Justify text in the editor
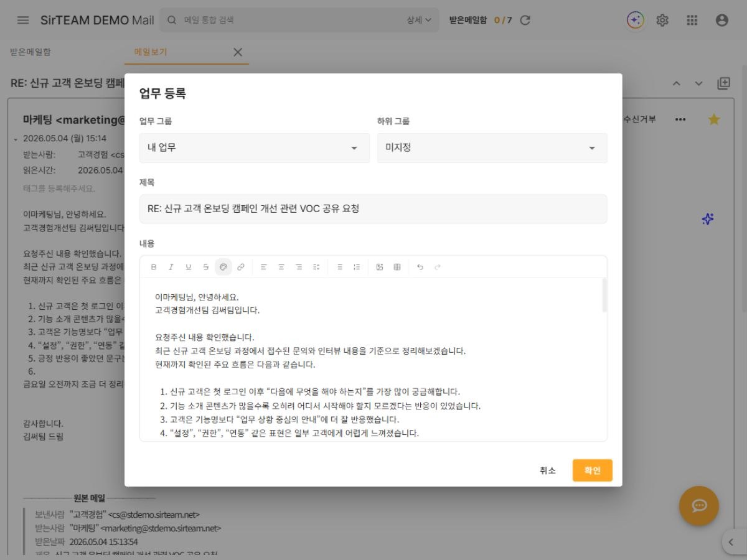The height and width of the screenshot is (560, 747). coord(316,267)
